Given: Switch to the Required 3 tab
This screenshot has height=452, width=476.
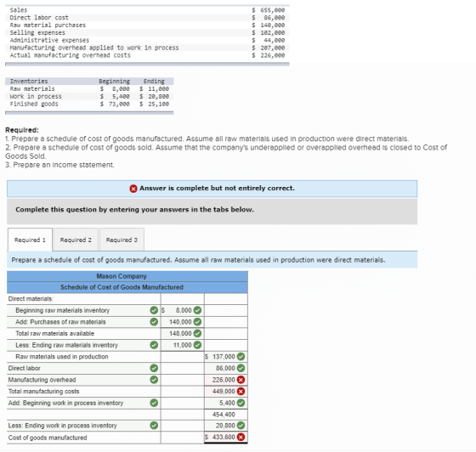Looking at the screenshot, I should [122, 240].
